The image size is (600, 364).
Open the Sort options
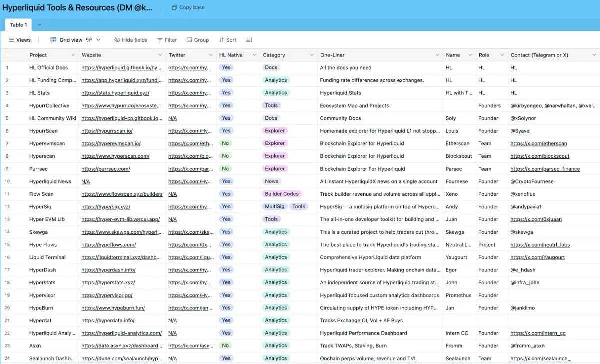point(227,40)
